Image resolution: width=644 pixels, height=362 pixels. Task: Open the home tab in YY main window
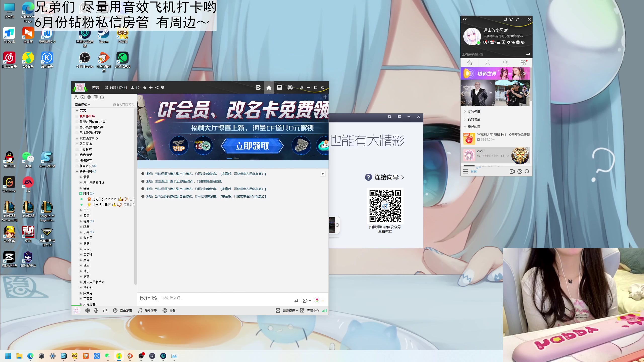pos(469,62)
